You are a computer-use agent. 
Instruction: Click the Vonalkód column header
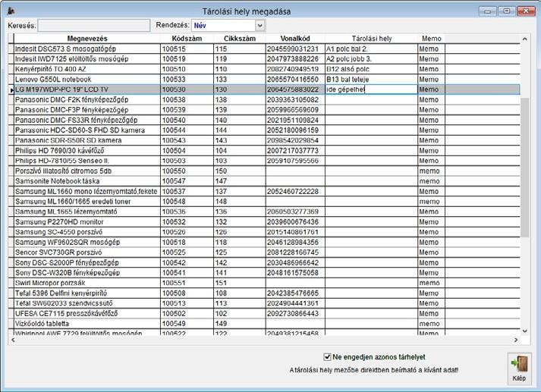pos(295,39)
